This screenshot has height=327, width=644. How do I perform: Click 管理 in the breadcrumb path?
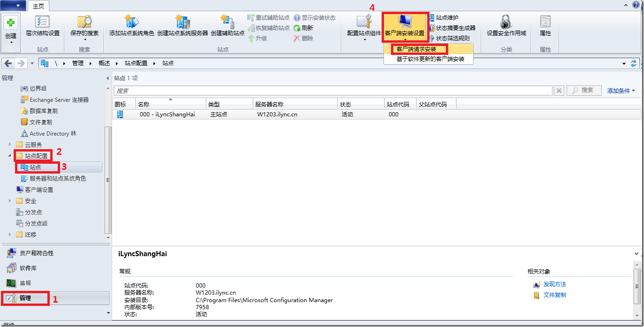pos(78,63)
